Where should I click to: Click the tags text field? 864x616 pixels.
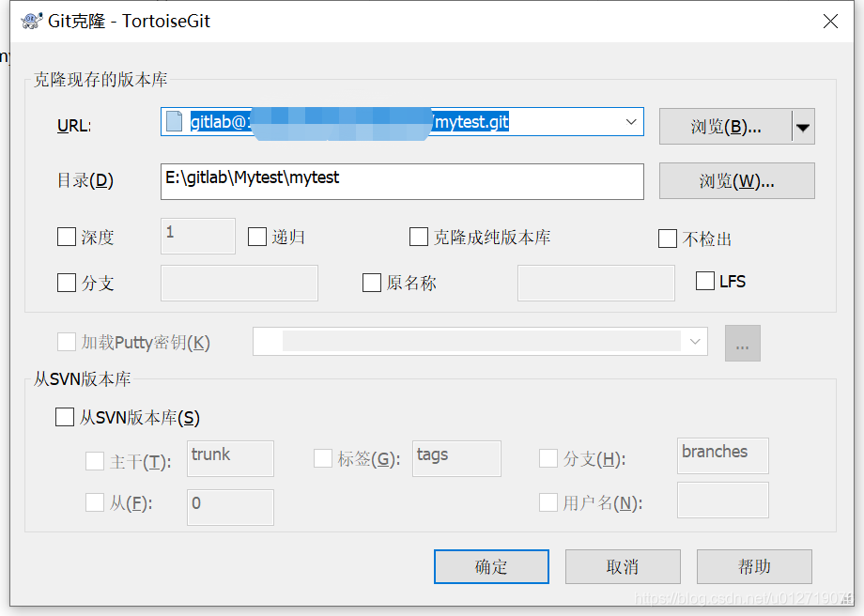tap(456, 458)
